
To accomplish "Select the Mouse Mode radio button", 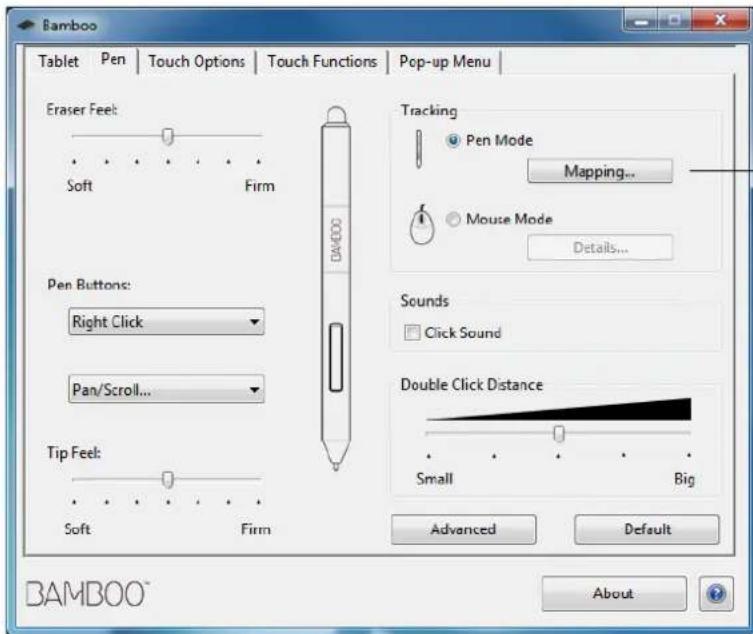I will [453, 219].
